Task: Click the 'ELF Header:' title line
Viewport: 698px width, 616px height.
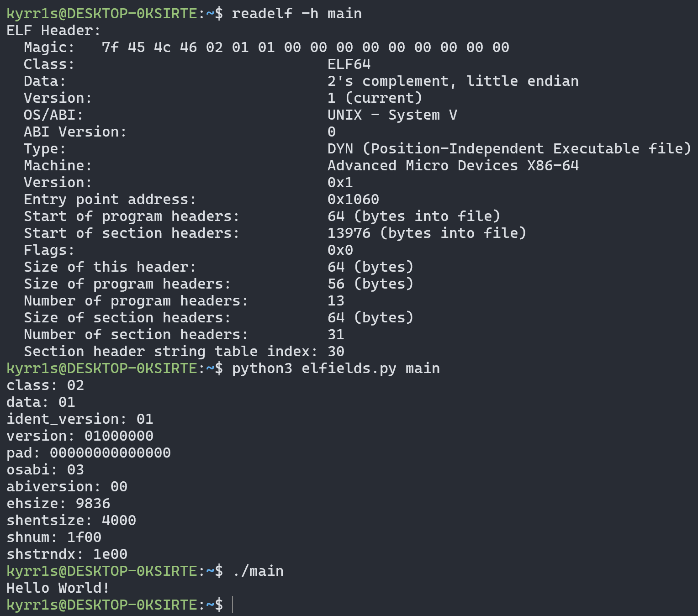Action: [x=53, y=31]
